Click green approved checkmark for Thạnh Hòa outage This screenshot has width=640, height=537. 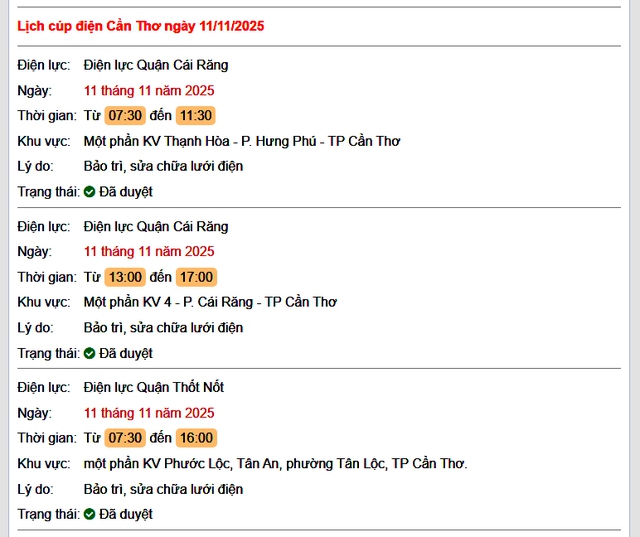(x=89, y=192)
